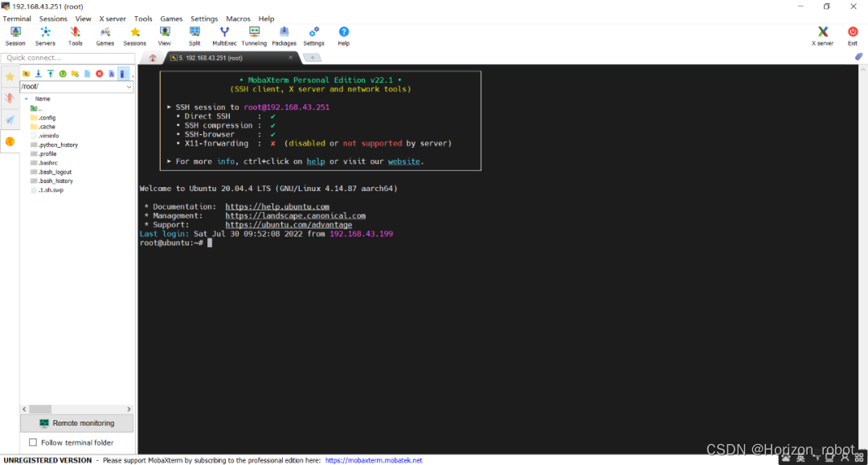The width and height of the screenshot is (868, 465).
Task: Click the upload file SFTP icon
Action: [51, 74]
